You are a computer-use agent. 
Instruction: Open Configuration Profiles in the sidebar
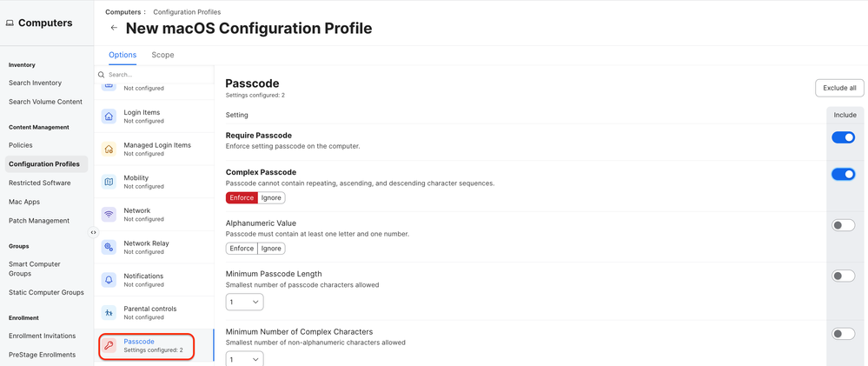click(x=47, y=164)
